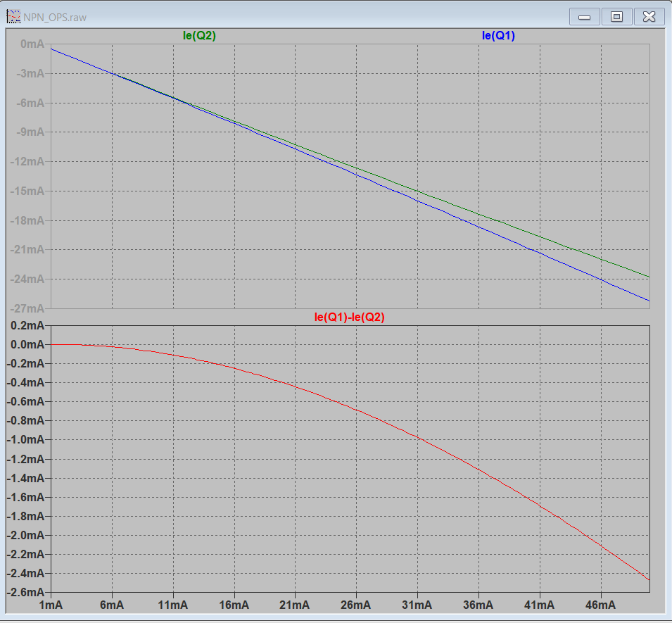Click the -0.6mA lower axis label
This screenshot has width=672, height=623.
(x=25, y=402)
